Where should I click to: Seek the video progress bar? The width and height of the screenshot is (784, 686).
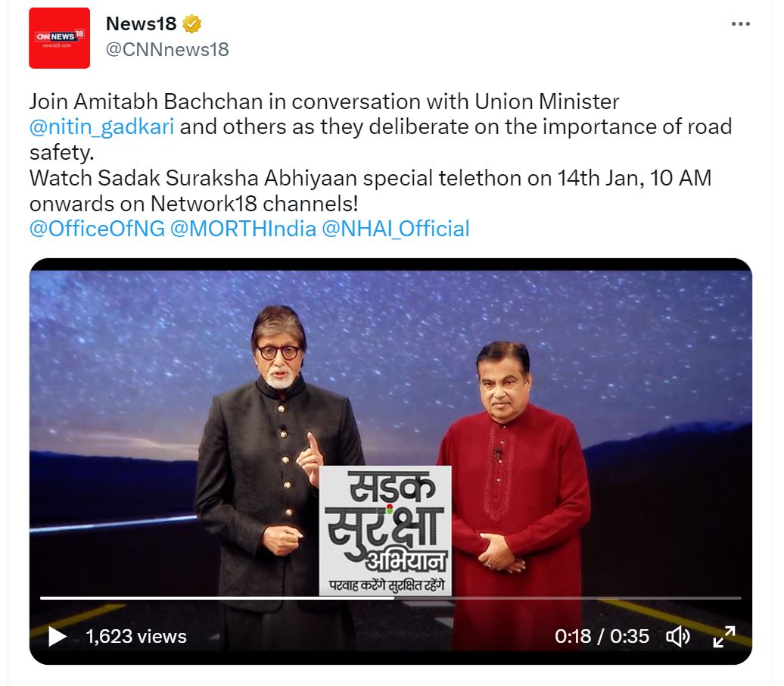[x=390, y=598]
